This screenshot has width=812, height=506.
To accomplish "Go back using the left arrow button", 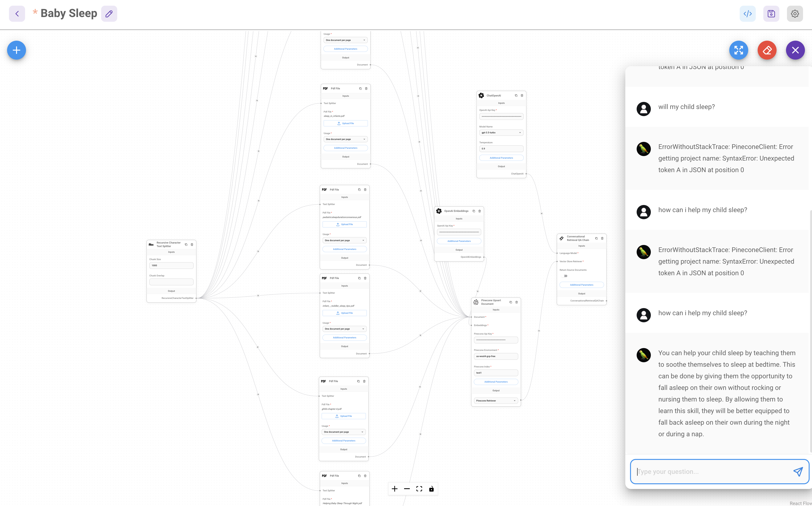I will point(17,14).
